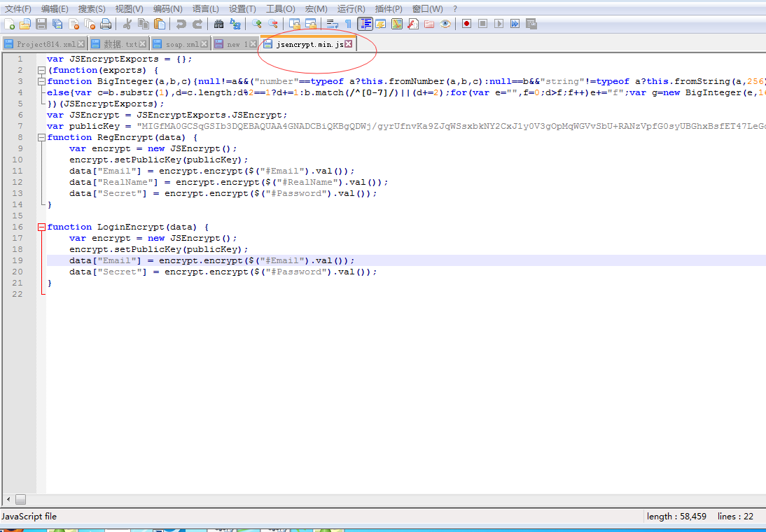The height and width of the screenshot is (532, 766).
Task: Undo the last edit
Action: click(x=181, y=23)
